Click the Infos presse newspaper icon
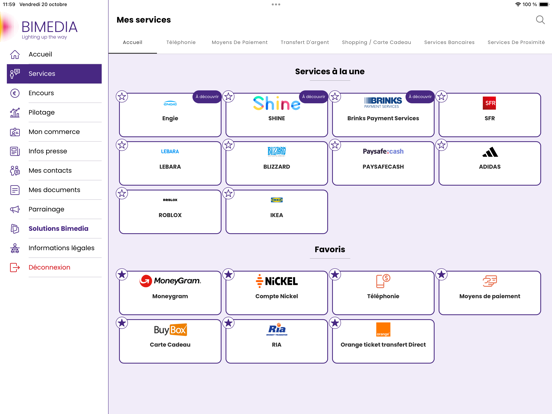This screenshot has height=414, width=552. point(15,151)
